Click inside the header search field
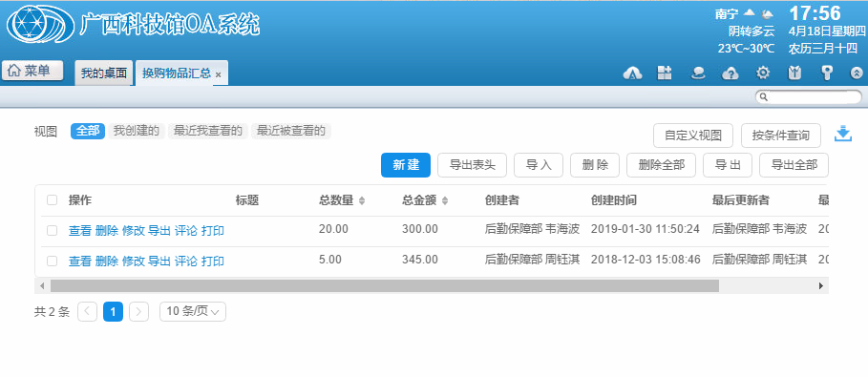The height and width of the screenshot is (377, 868). coord(809,97)
